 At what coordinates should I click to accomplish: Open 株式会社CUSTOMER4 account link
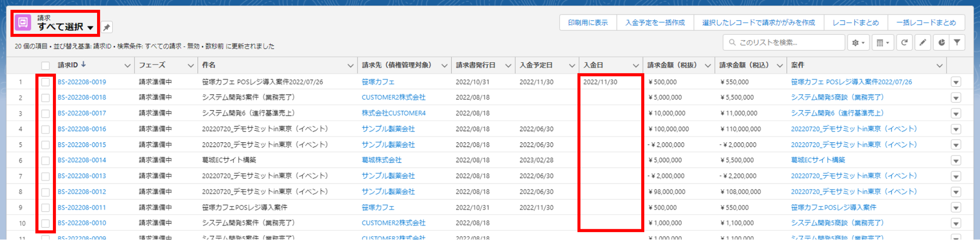point(394,113)
